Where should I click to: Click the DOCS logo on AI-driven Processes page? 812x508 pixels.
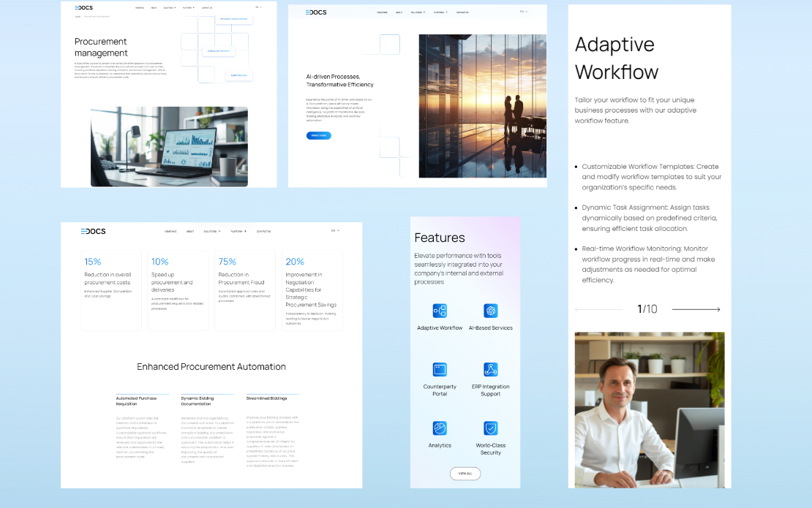pyautogui.click(x=316, y=12)
